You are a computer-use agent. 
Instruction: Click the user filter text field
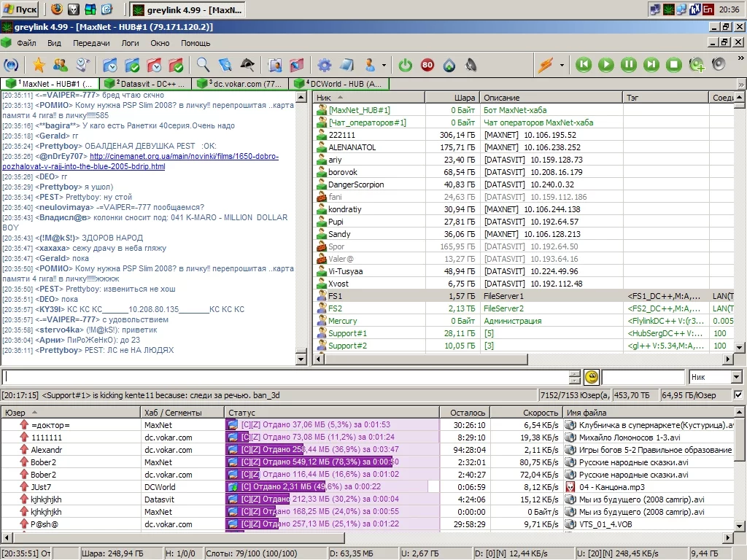click(x=643, y=377)
